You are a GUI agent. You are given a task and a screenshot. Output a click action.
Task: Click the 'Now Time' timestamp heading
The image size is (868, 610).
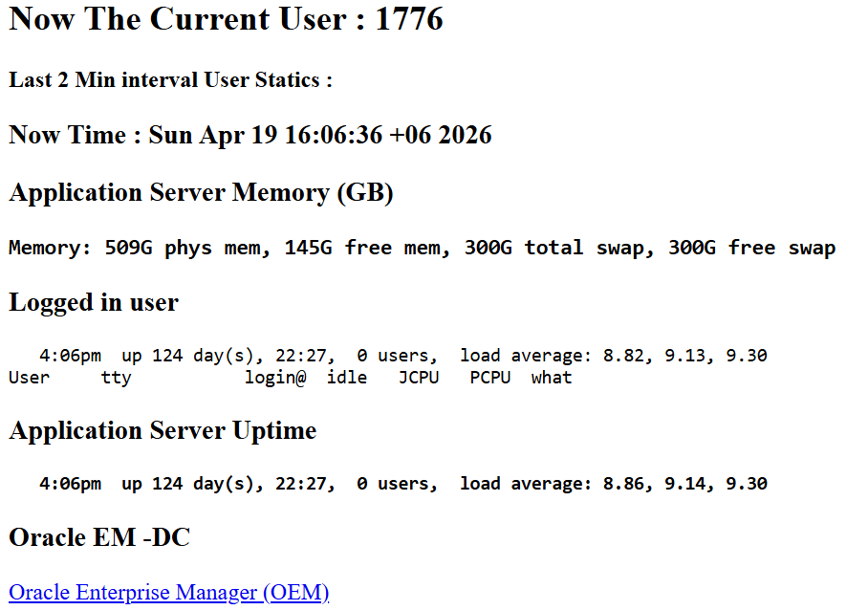[x=250, y=135]
